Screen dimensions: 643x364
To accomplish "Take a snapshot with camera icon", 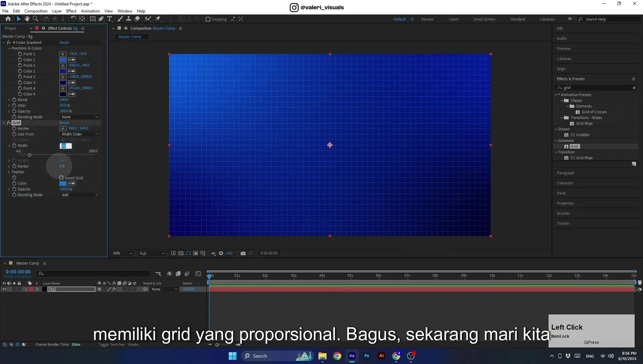I will click(243, 253).
